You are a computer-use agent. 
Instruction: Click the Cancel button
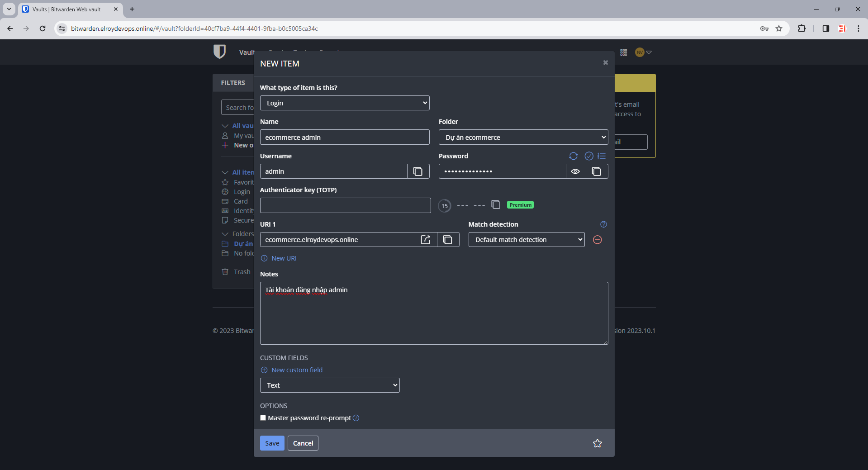coord(303,443)
